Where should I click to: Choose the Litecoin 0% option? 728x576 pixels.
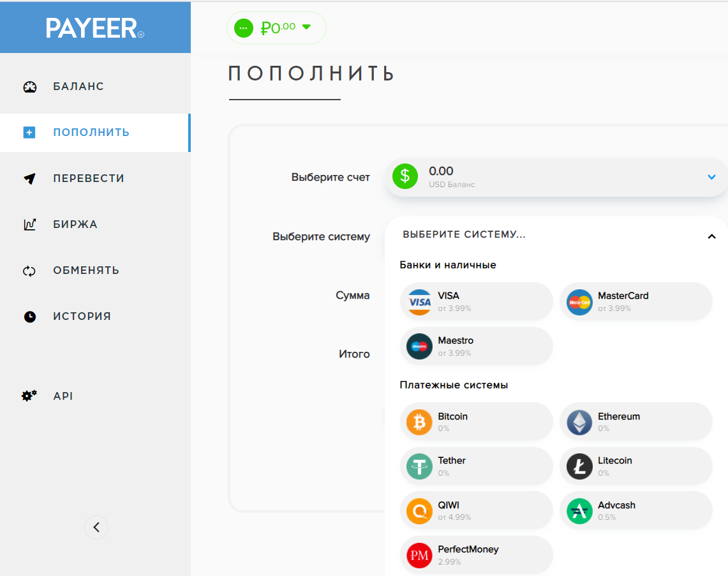pos(636,466)
